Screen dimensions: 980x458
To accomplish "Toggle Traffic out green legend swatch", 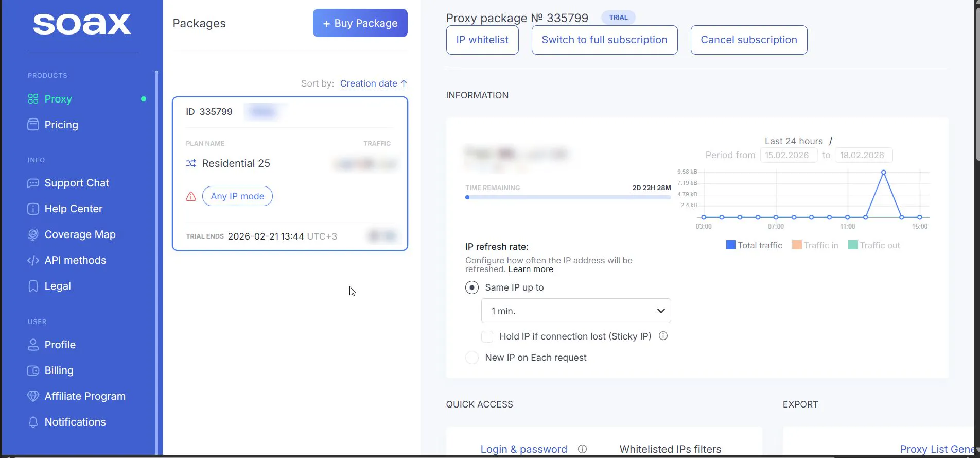I will tap(853, 245).
